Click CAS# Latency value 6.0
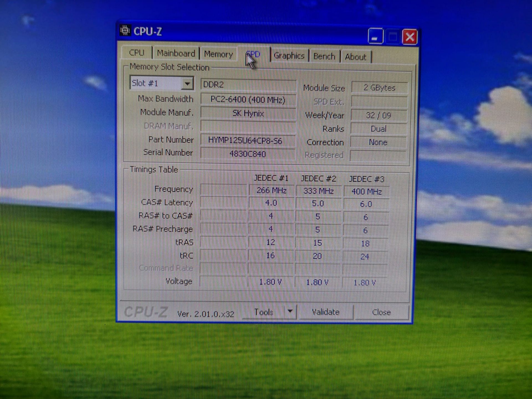Viewport: 532px width, 399px height. pyautogui.click(x=366, y=204)
